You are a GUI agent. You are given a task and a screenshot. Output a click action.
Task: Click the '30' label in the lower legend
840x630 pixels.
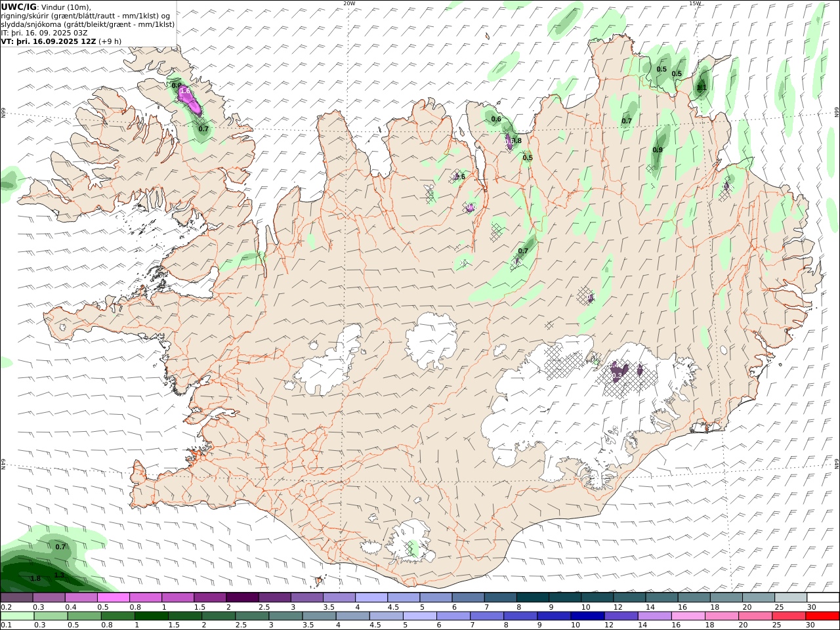coord(812,625)
